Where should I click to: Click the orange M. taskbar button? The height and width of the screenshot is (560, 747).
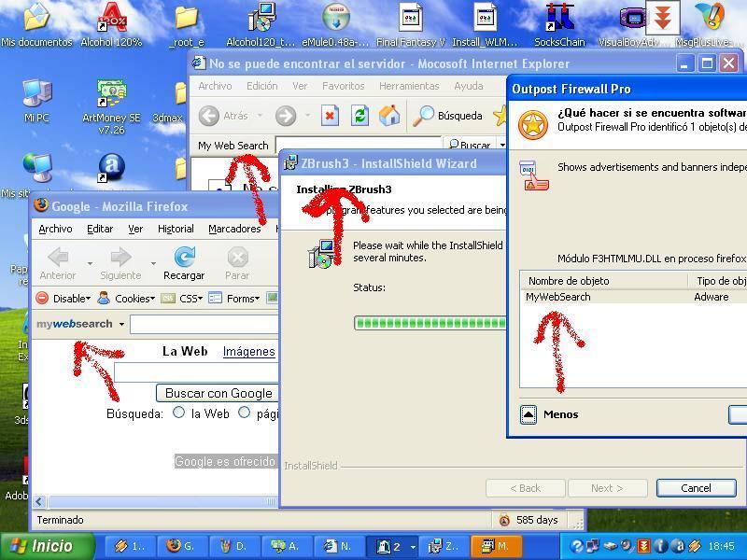point(497,546)
